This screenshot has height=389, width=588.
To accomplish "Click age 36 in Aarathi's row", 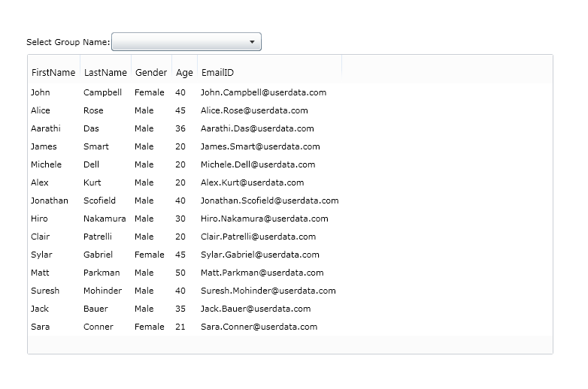I will coord(180,128).
